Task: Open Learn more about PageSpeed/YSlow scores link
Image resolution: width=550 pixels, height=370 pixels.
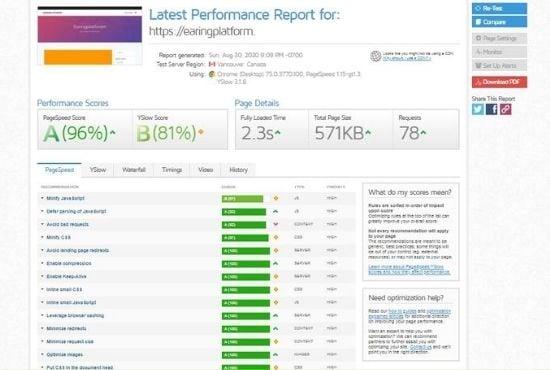Action: 409,269
